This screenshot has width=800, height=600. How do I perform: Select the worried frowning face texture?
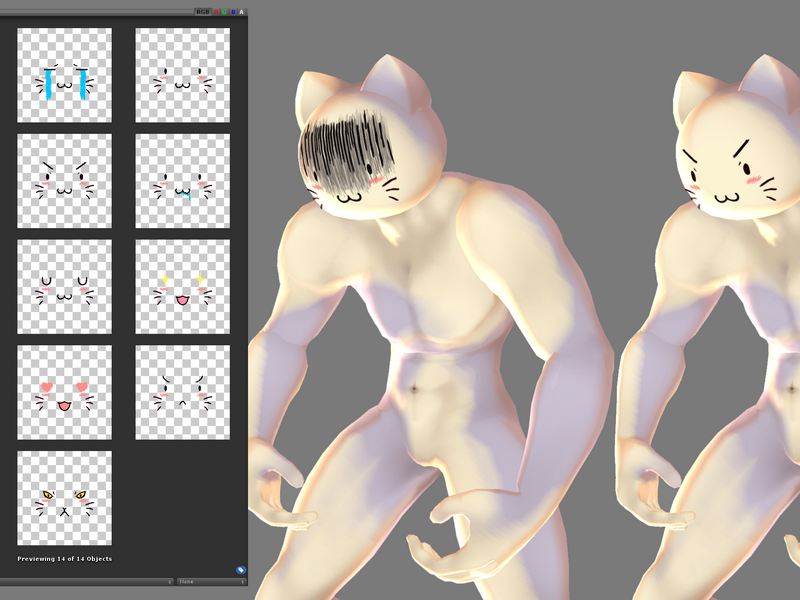coord(182,392)
